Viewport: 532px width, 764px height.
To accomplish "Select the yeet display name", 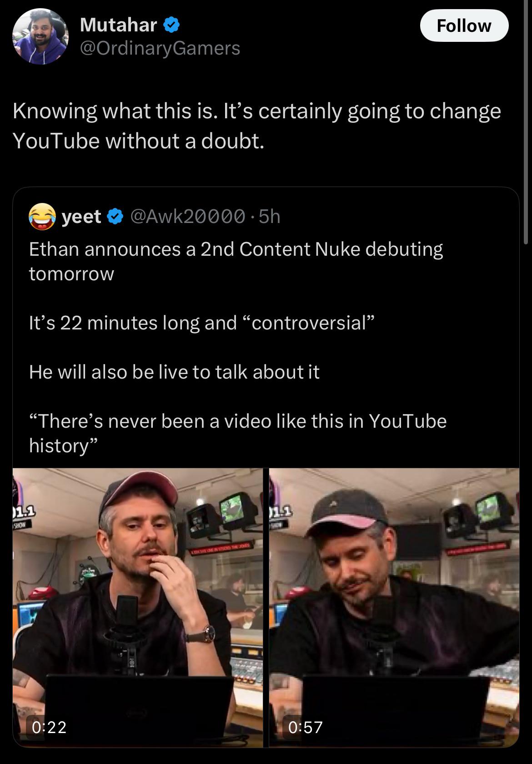I will click(81, 217).
